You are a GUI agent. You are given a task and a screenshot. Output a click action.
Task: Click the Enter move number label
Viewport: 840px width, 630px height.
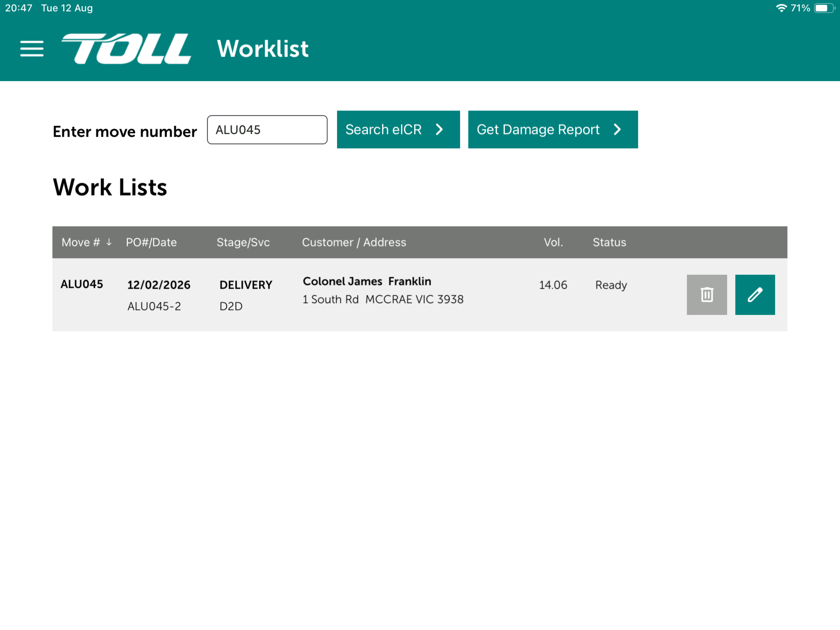[x=125, y=132]
